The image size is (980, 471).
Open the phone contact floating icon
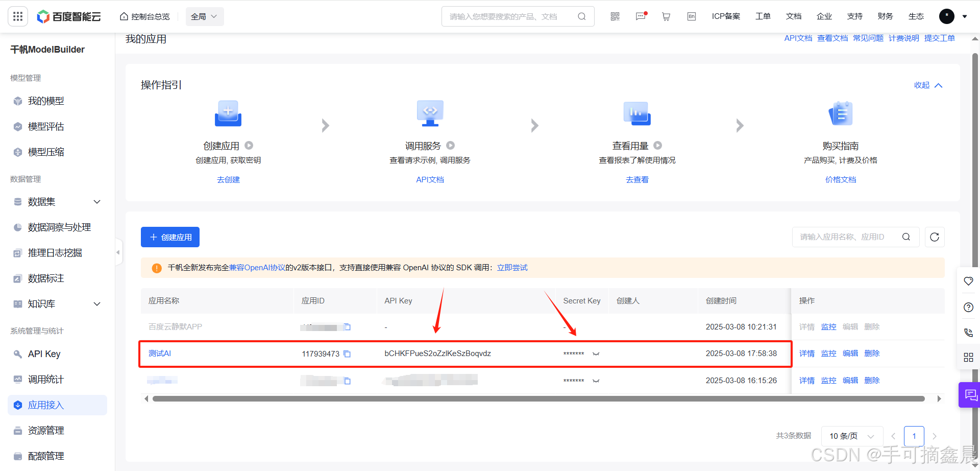pos(968,333)
